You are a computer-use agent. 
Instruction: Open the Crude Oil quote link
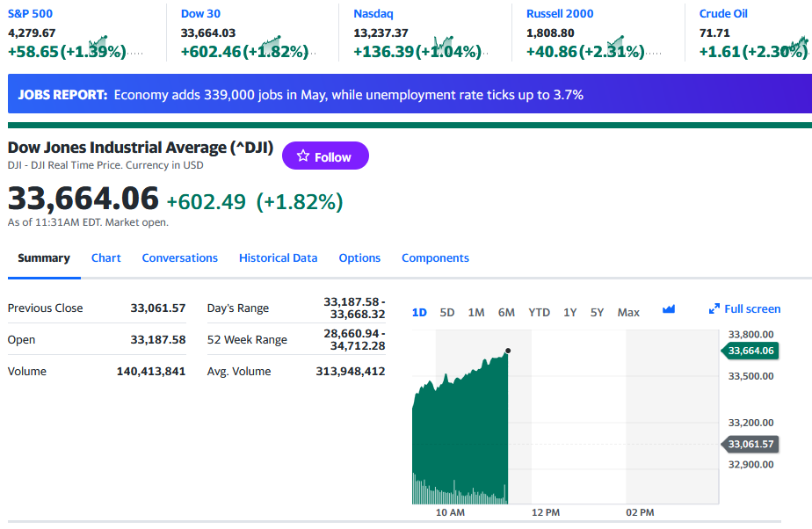click(x=723, y=14)
